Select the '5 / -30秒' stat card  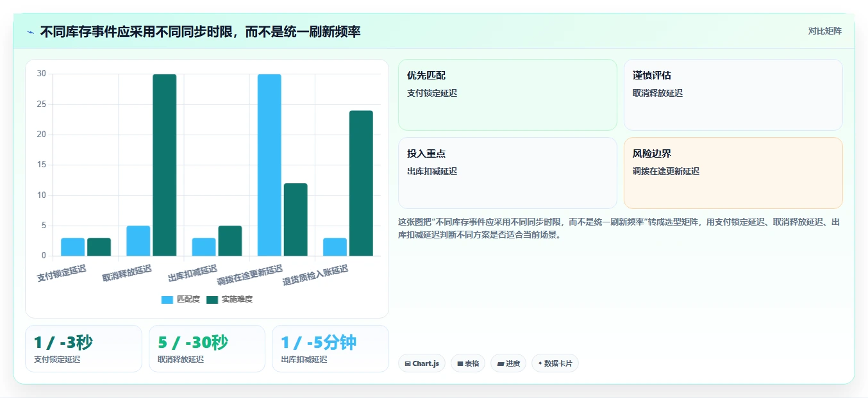point(207,349)
